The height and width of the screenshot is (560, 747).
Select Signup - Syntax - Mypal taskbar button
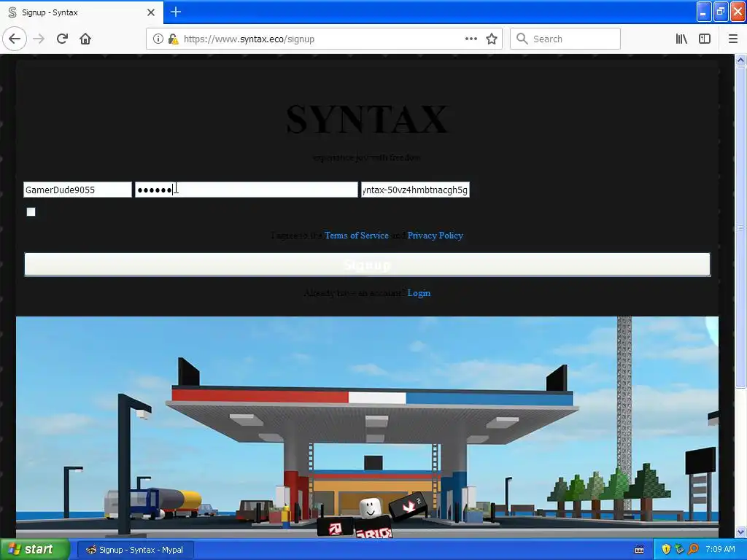[x=135, y=550]
